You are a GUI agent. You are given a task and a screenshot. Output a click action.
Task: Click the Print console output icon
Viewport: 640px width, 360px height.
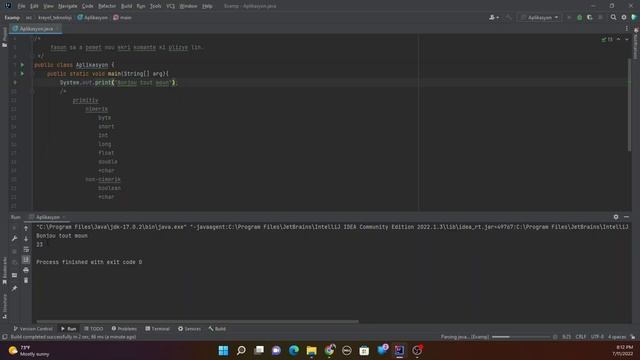click(x=26, y=270)
